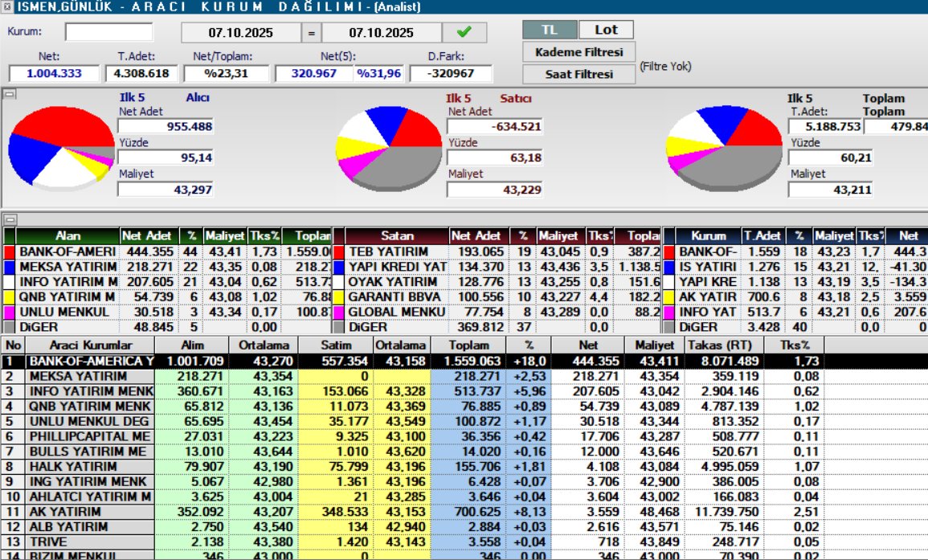Collapse the pie chart panel
Screen dimensions: 928x560
tap(10, 94)
